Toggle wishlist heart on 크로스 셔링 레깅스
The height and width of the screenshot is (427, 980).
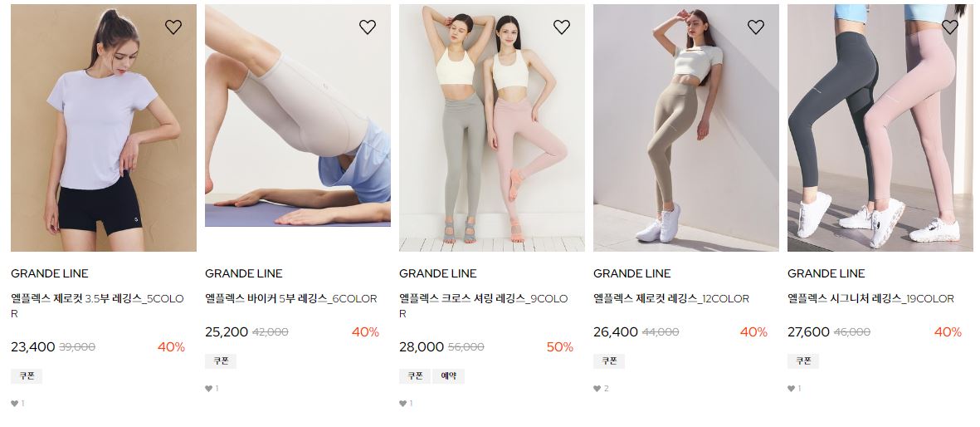click(562, 27)
